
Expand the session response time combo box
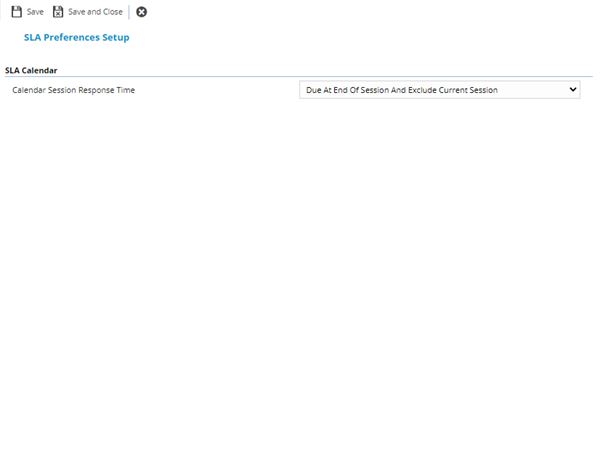[x=439, y=90]
